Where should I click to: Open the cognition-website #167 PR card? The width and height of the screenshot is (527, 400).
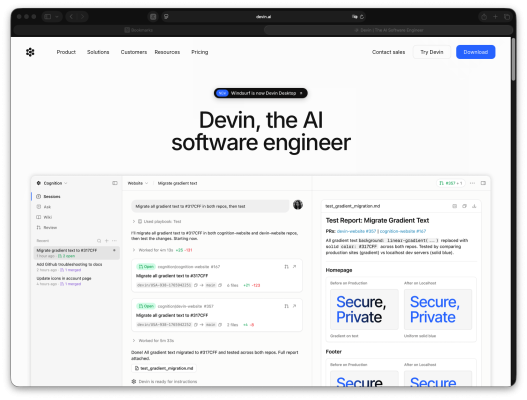(217, 276)
